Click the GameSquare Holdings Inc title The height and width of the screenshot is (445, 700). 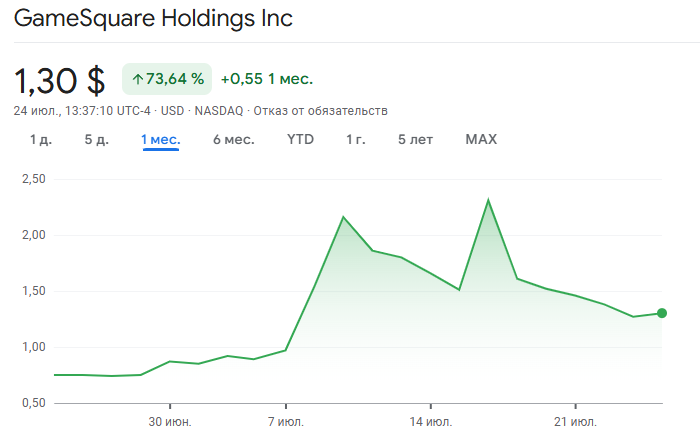pos(153,18)
